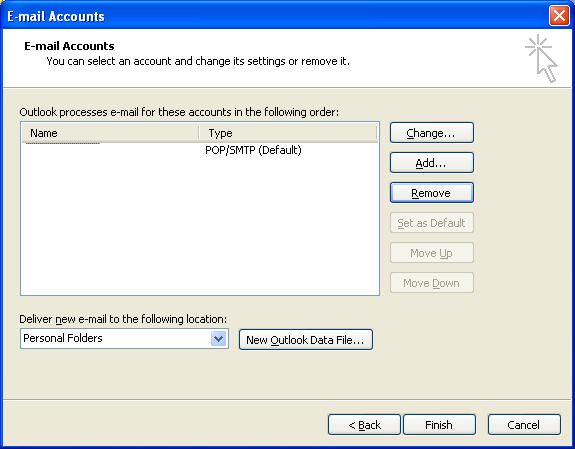This screenshot has width=575, height=449.
Task: Open the Personal Folders delivery location combo box
Action: [124, 338]
